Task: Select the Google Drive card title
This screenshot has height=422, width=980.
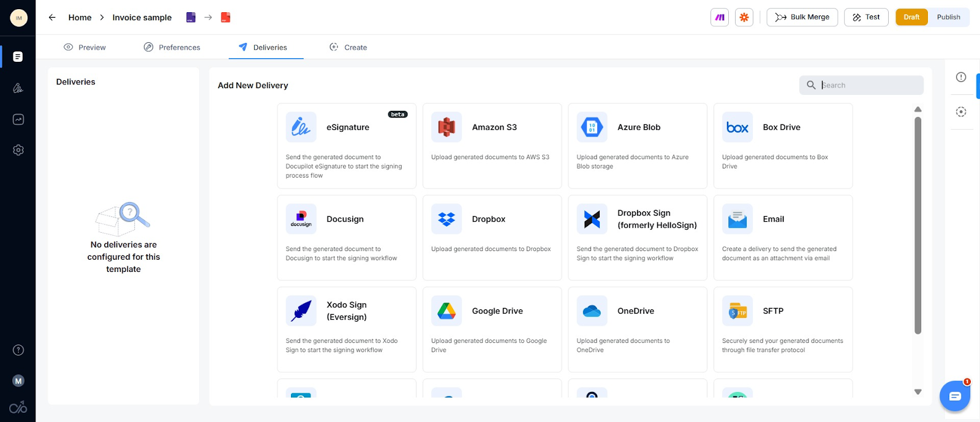Action: pyautogui.click(x=497, y=311)
